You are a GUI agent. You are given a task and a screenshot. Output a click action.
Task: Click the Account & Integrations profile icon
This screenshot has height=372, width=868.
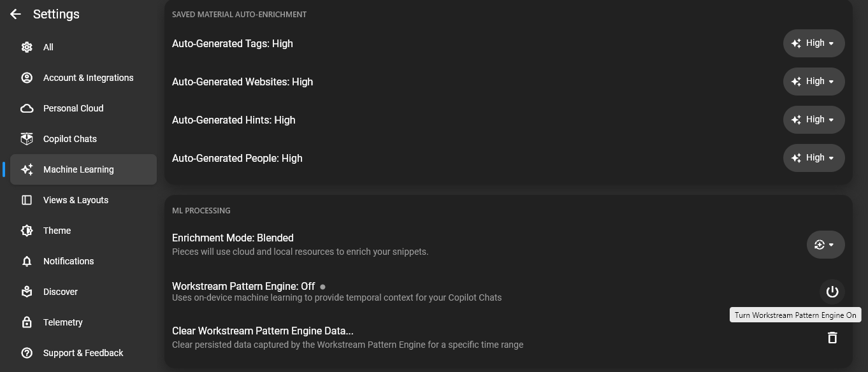click(26, 77)
